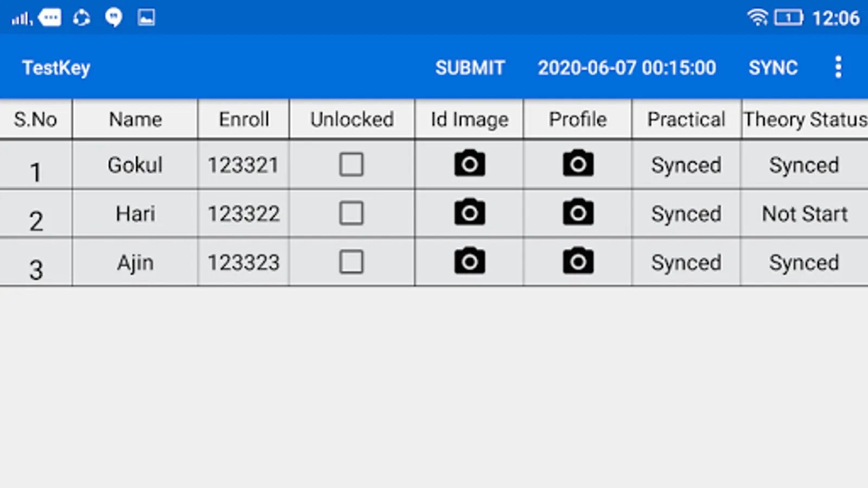Check the Unlocked box for Gokul
Image resolution: width=868 pixels, height=488 pixels.
point(352,164)
